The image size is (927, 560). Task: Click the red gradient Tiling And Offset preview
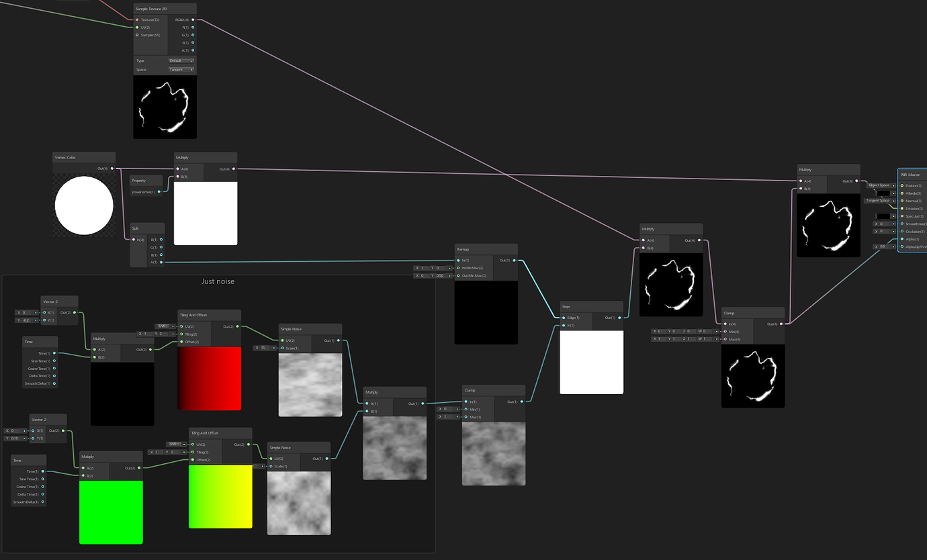pos(210,379)
